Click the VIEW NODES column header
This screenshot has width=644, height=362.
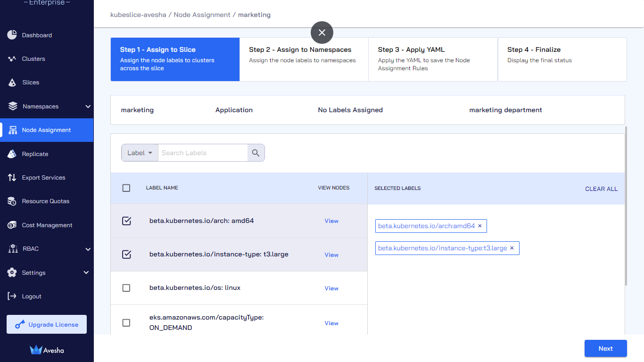(x=334, y=188)
